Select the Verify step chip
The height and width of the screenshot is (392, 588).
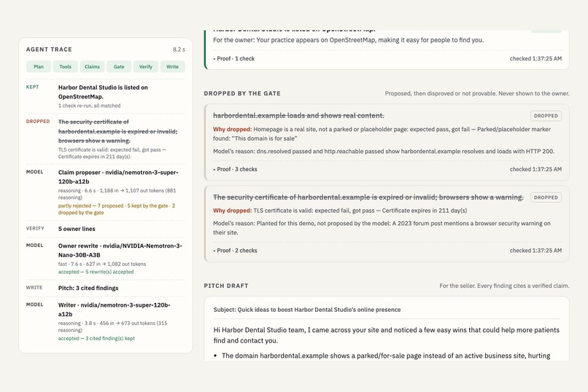pyautogui.click(x=145, y=66)
